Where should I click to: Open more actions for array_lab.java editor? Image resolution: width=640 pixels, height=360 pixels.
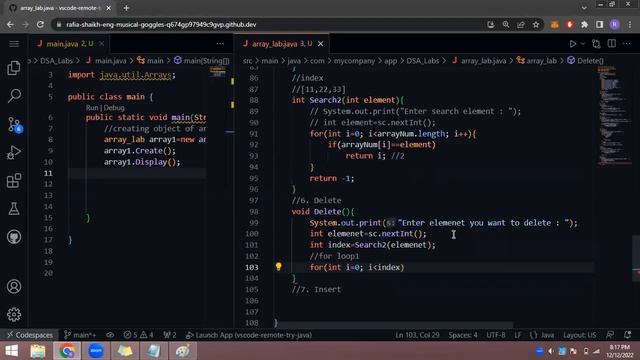[x=627, y=44]
